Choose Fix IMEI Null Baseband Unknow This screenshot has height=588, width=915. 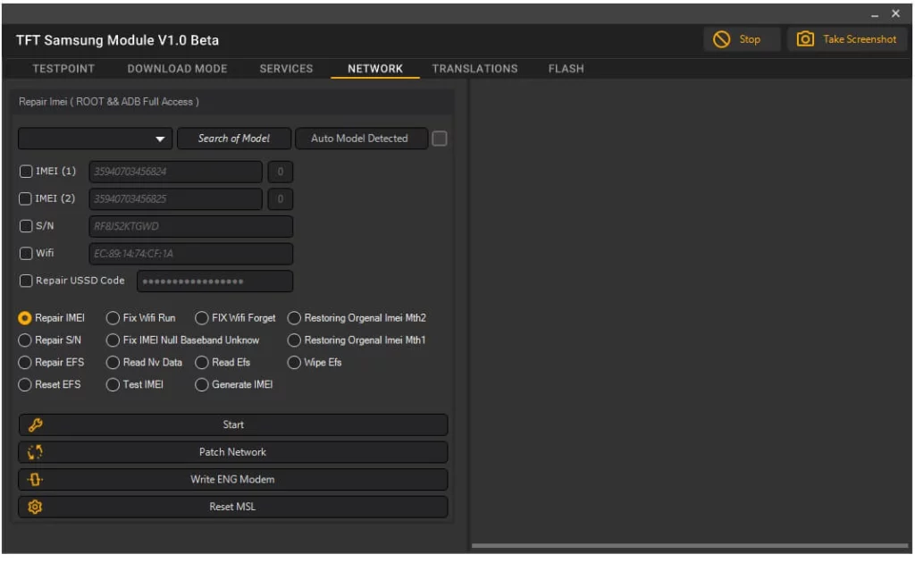[x=113, y=340]
